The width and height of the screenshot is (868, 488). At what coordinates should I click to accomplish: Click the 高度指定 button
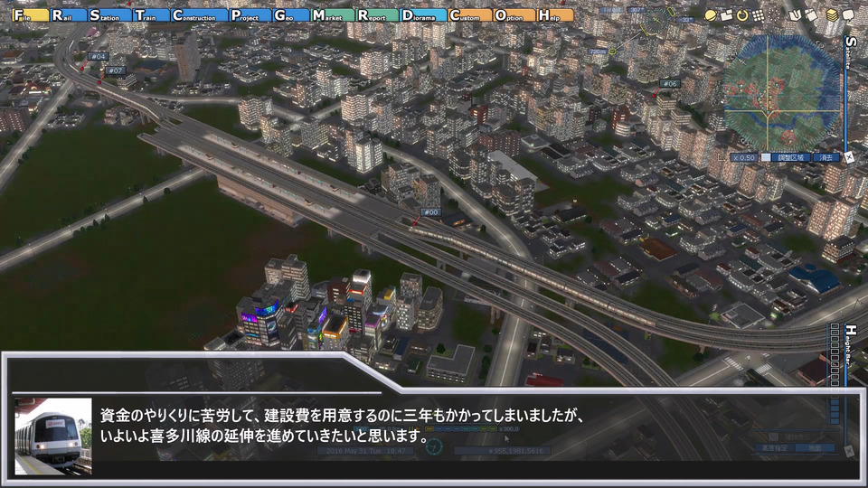[x=774, y=448]
